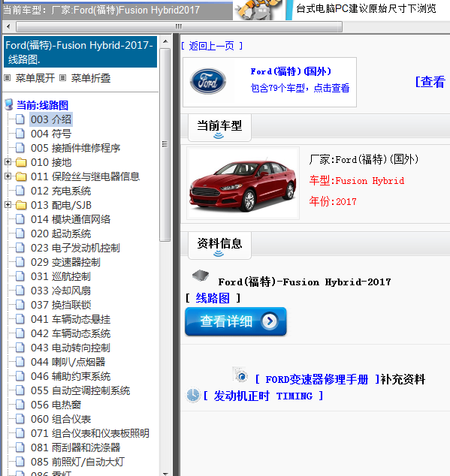The width and height of the screenshot is (450, 476).
Task: Click the Ford logo icon
Action: click(x=208, y=81)
